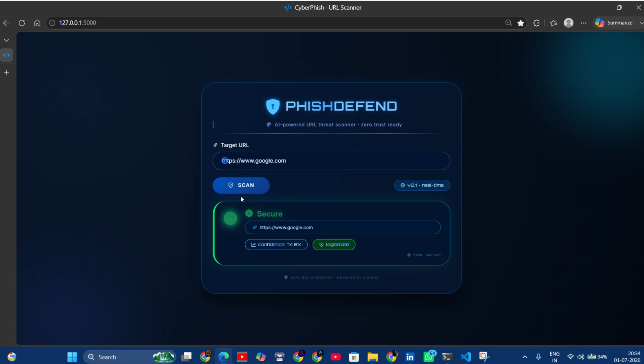The image size is (644, 364).
Task: Click the Secure verified badge icon
Action: pyautogui.click(x=249, y=213)
